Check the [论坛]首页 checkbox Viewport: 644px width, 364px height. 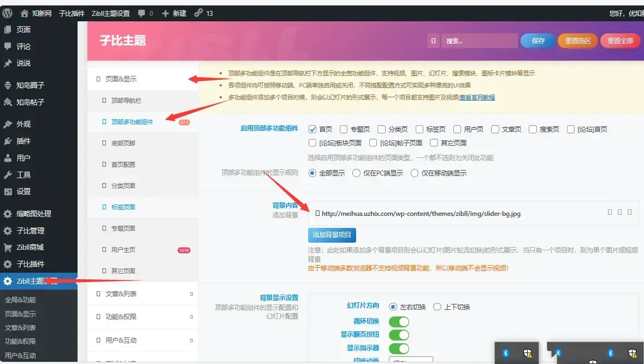click(x=570, y=130)
